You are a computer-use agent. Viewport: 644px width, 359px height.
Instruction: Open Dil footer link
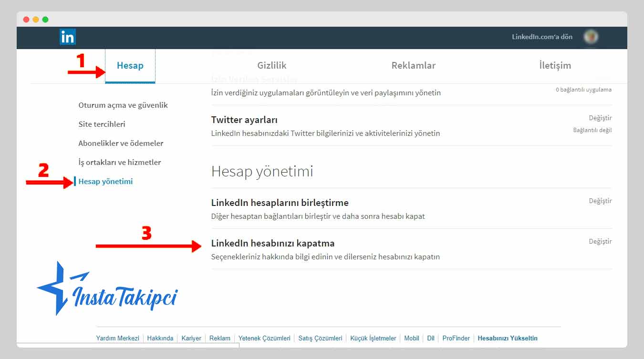coord(431,338)
